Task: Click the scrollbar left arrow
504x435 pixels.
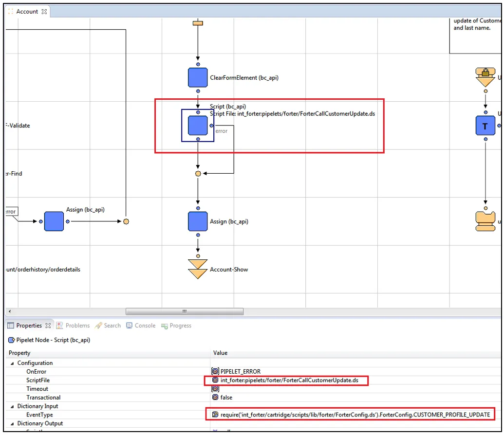Action: (10, 311)
